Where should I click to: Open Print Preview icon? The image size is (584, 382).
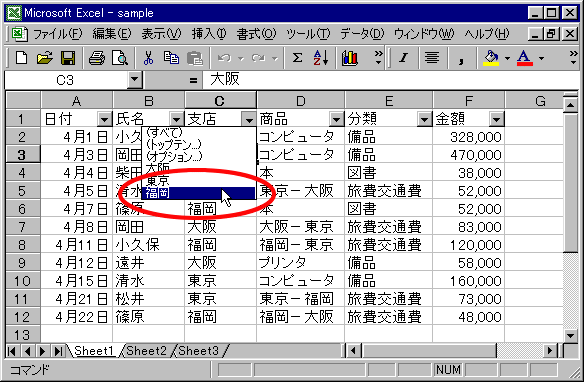pos(120,58)
